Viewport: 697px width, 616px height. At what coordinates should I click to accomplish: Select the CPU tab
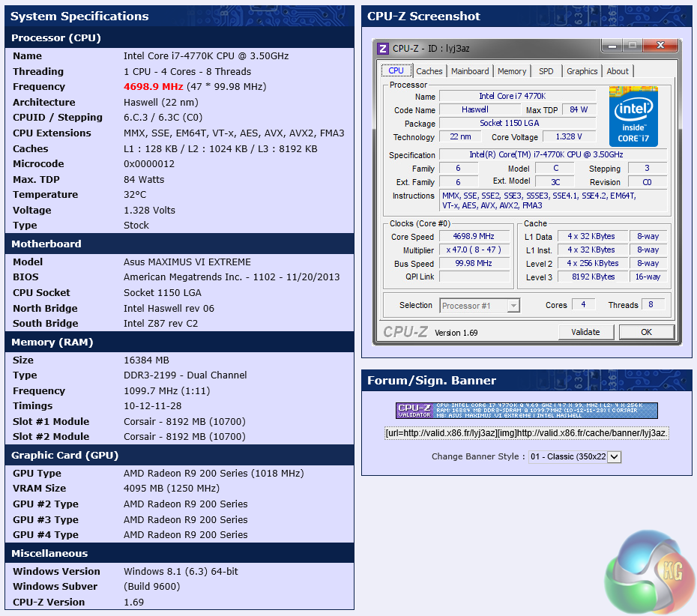coord(396,70)
